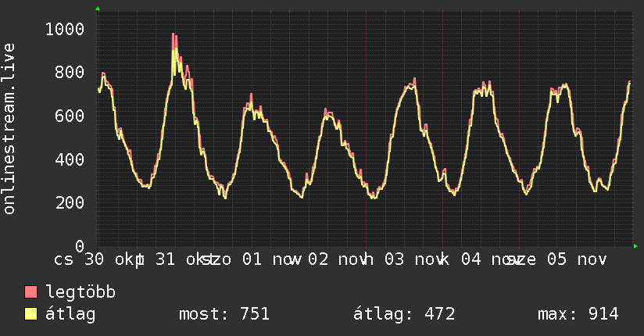Viewport: 644px width, 336px height.
Task: Click the 'átlag: 472' statistic
Action: (x=404, y=314)
